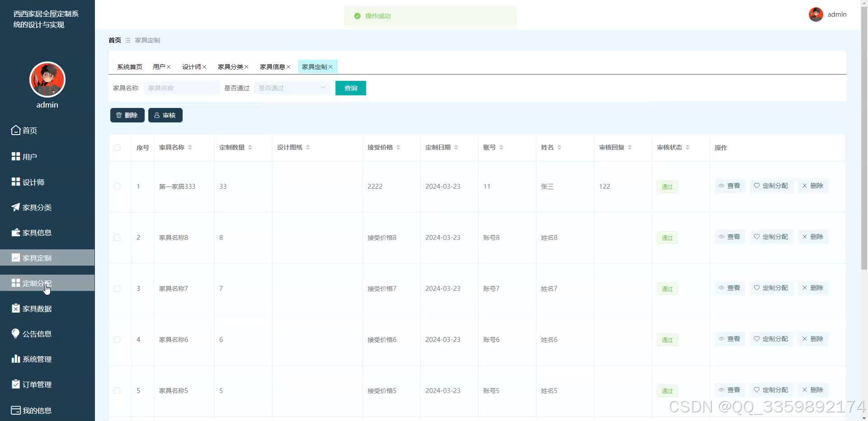Image resolution: width=868 pixels, height=421 pixels.
Task: Check the row for 家具名称6
Action: (x=117, y=340)
